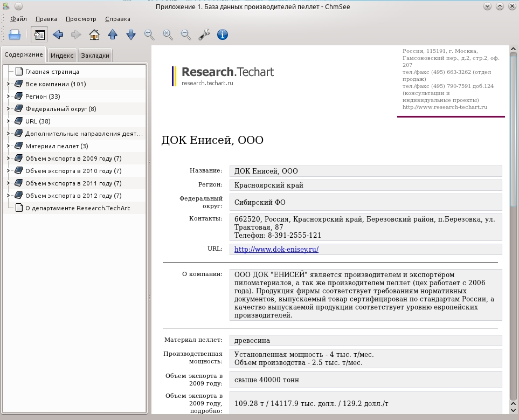Viewport: 519px width, 420px height.
Task: Click the bottom-most scrollbar down arrow
Action: [514, 410]
